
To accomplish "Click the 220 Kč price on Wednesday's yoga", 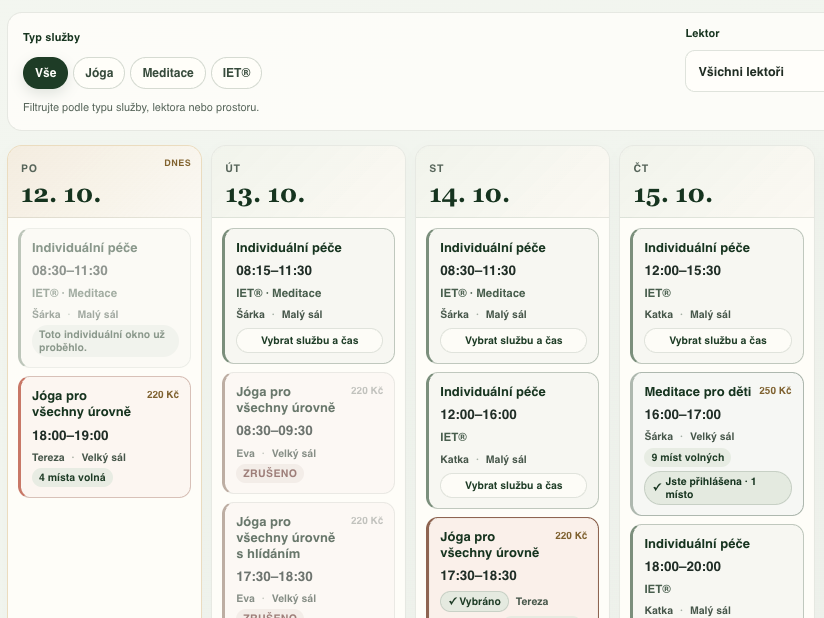I will (571, 536).
